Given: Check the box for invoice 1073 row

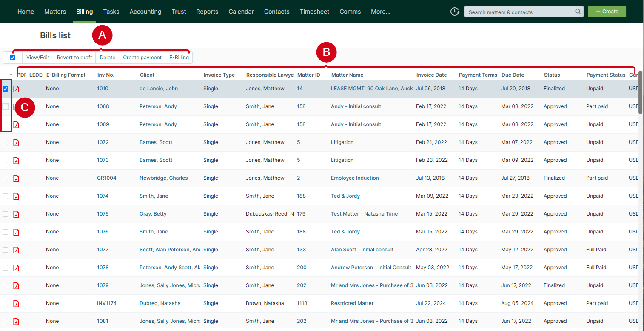Looking at the screenshot, I should (6, 161).
